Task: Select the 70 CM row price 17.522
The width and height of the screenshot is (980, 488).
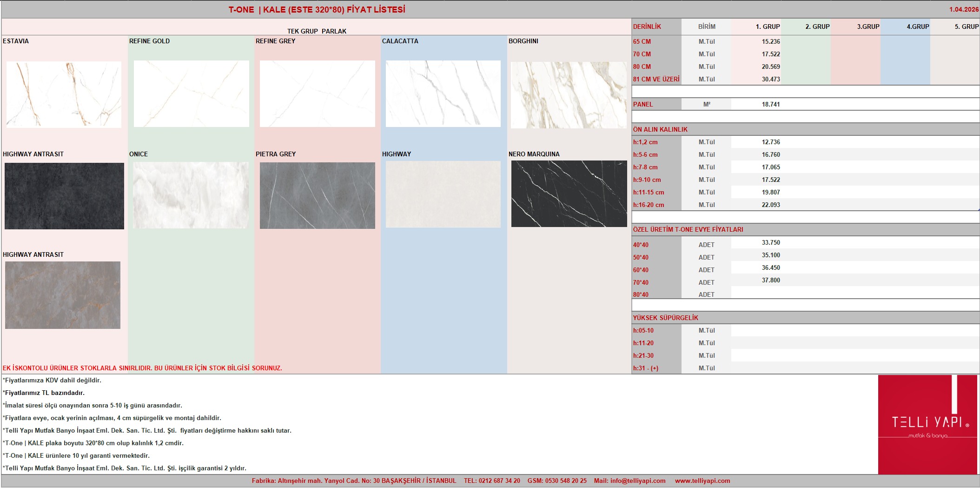Action: click(x=771, y=54)
